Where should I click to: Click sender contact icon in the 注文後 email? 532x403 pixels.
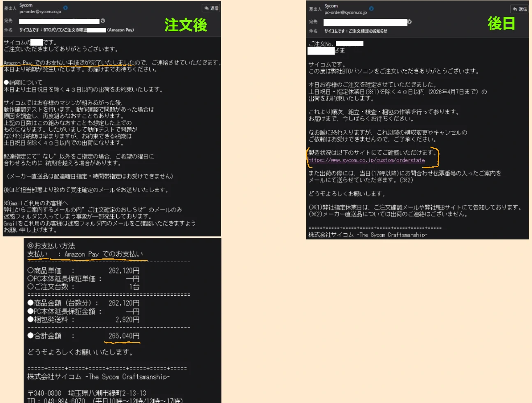point(65,8)
